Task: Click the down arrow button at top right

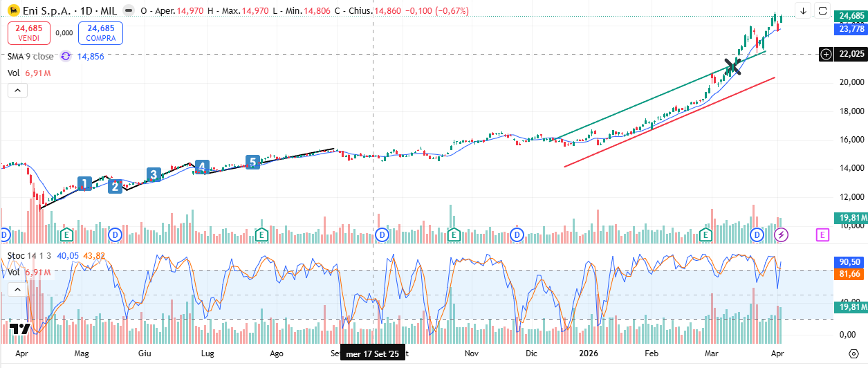Action: (x=803, y=10)
